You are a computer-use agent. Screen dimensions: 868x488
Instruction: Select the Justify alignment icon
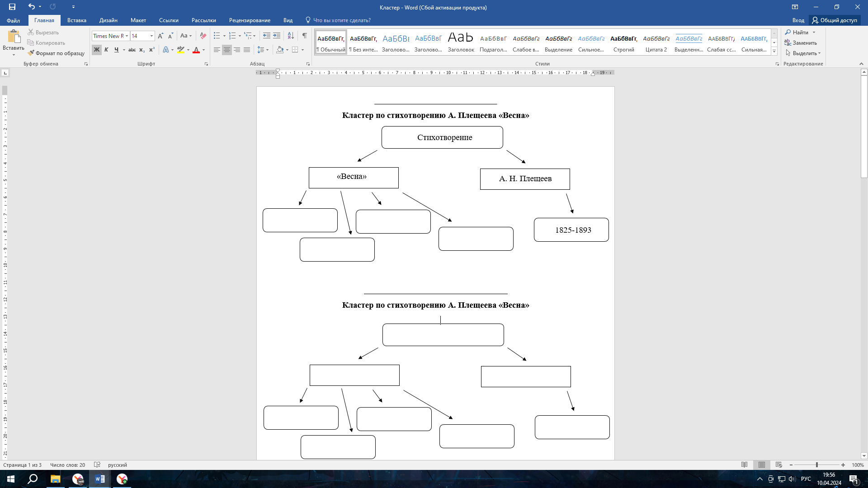[x=247, y=50]
